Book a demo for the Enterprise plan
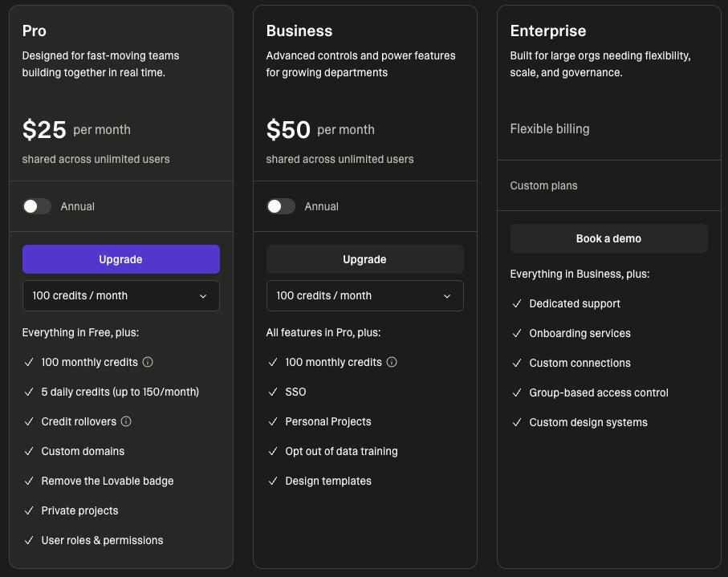The width and height of the screenshot is (728, 577). [x=608, y=238]
